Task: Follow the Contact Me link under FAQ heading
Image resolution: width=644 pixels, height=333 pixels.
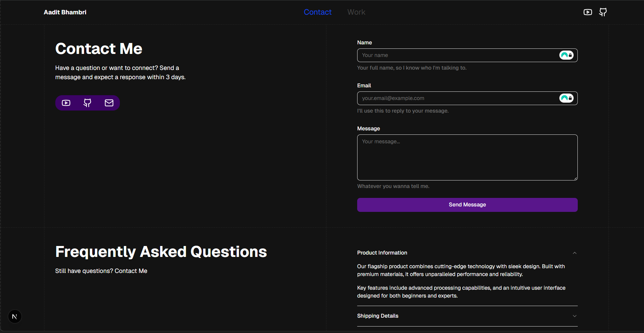Action: (x=131, y=271)
